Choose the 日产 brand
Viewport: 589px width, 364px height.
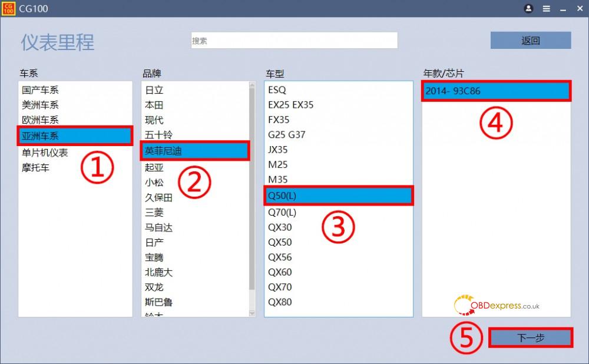(196, 243)
